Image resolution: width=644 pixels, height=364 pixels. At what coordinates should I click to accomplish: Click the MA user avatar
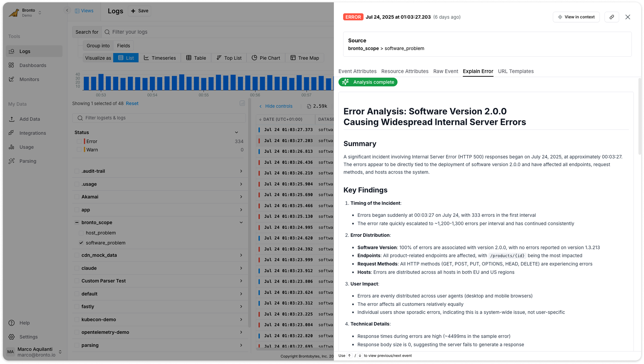[10, 352]
